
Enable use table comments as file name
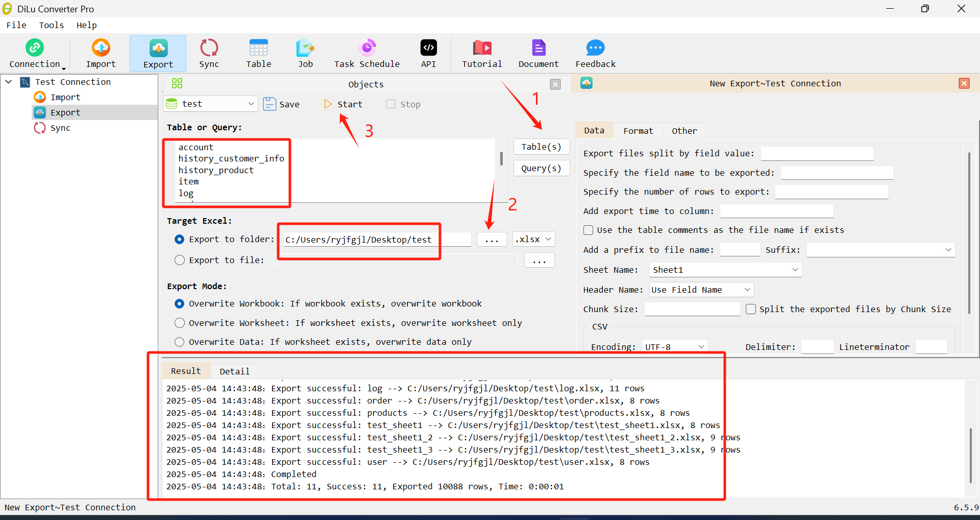click(x=589, y=230)
